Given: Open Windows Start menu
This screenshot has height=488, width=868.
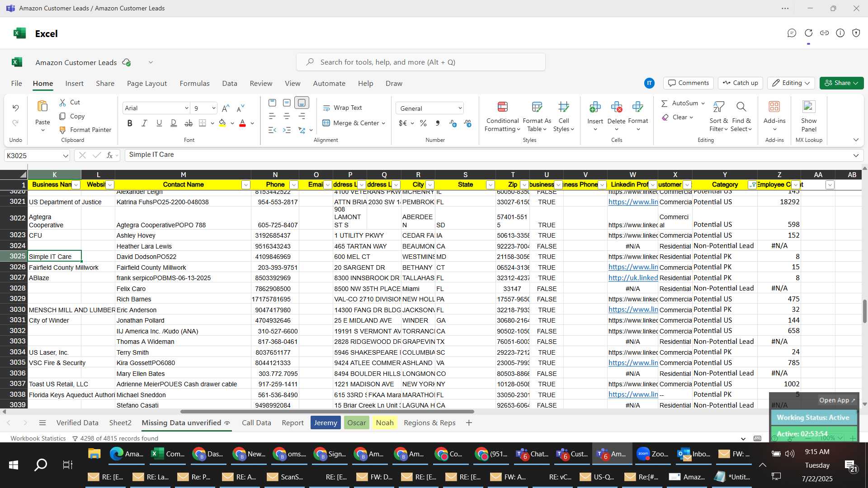Looking at the screenshot, I should [14, 465].
